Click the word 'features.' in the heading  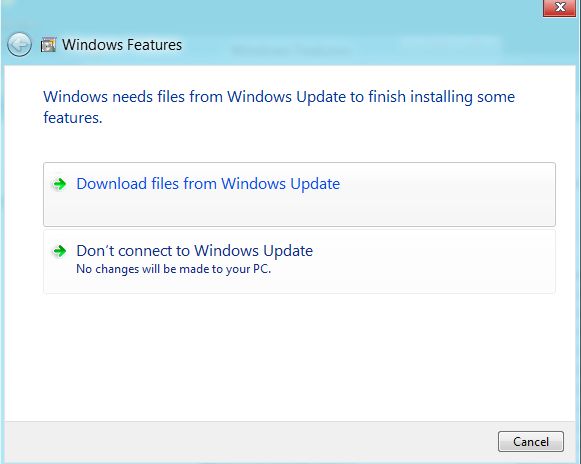coord(73,118)
